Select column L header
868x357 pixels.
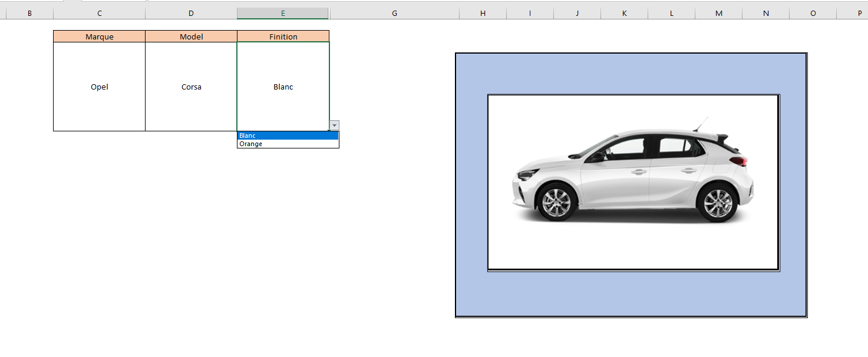tap(672, 13)
